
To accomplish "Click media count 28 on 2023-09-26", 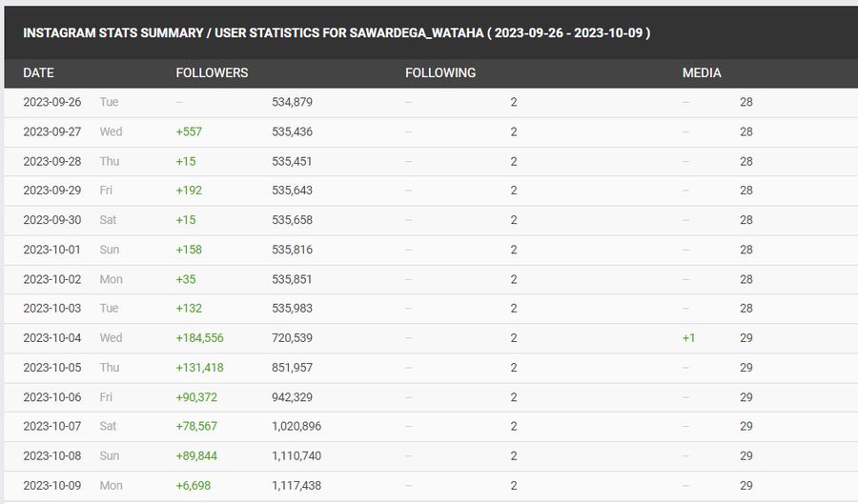I will pos(746,102).
